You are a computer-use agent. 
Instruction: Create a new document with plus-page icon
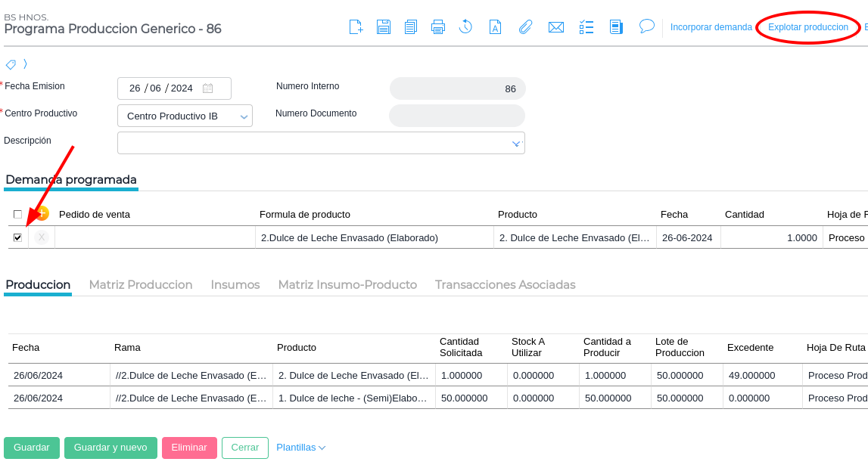tap(356, 26)
